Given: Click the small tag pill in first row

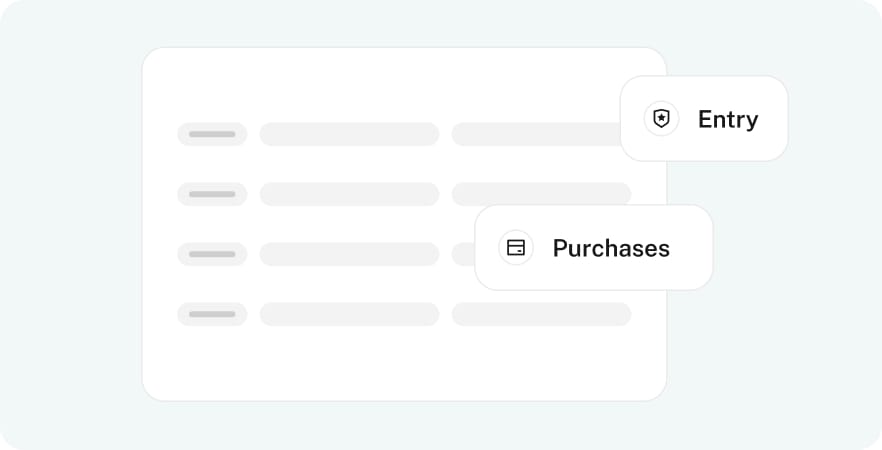Looking at the screenshot, I should pyautogui.click(x=212, y=134).
